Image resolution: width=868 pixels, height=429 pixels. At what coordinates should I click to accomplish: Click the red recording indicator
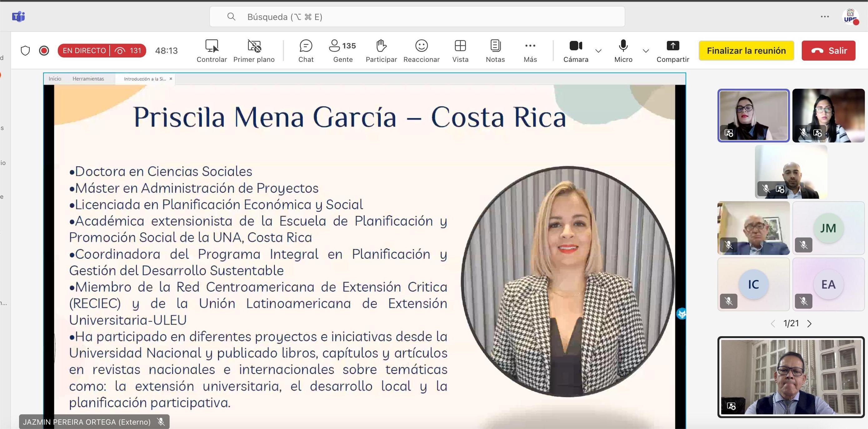(x=44, y=51)
